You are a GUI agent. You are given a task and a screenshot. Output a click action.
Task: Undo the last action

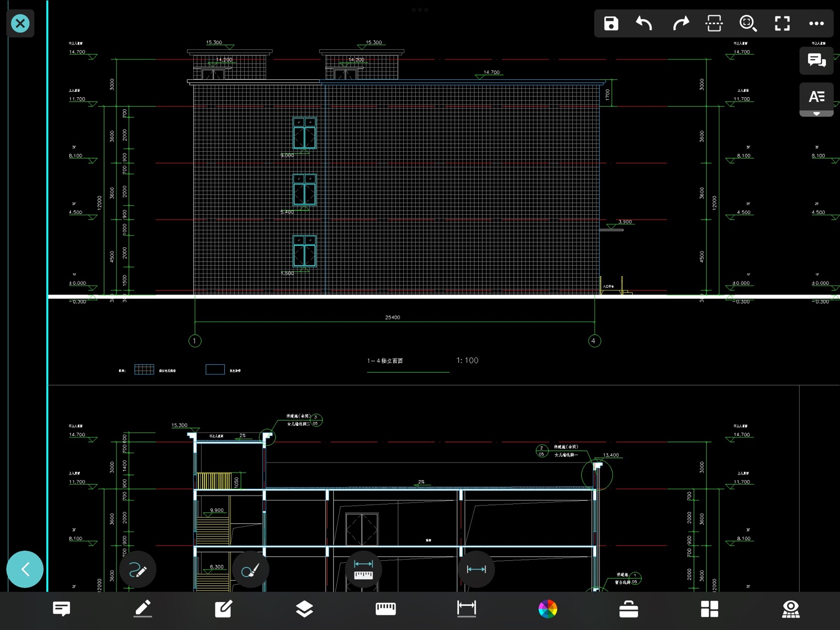[644, 23]
